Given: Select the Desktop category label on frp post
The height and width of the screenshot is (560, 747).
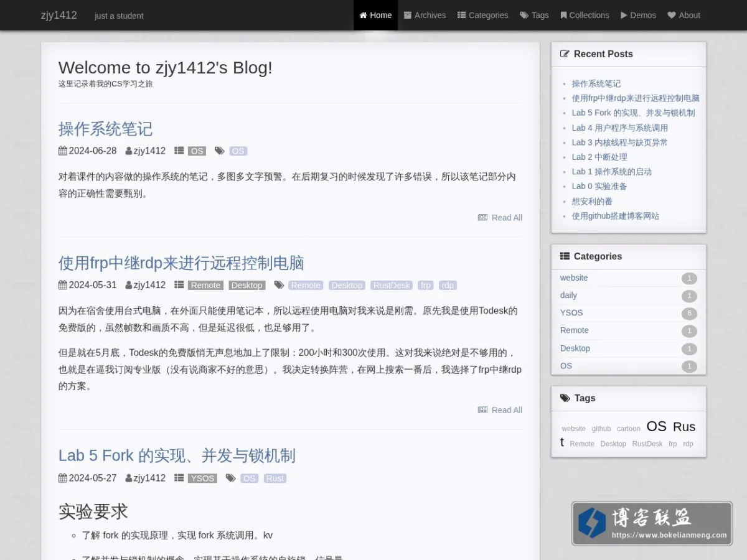Looking at the screenshot, I should [x=247, y=286].
